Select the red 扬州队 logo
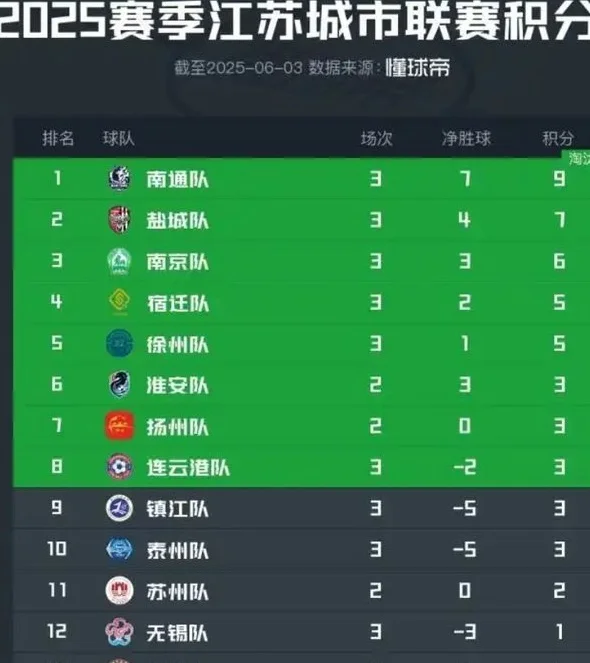The image size is (590, 663). (x=119, y=426)
